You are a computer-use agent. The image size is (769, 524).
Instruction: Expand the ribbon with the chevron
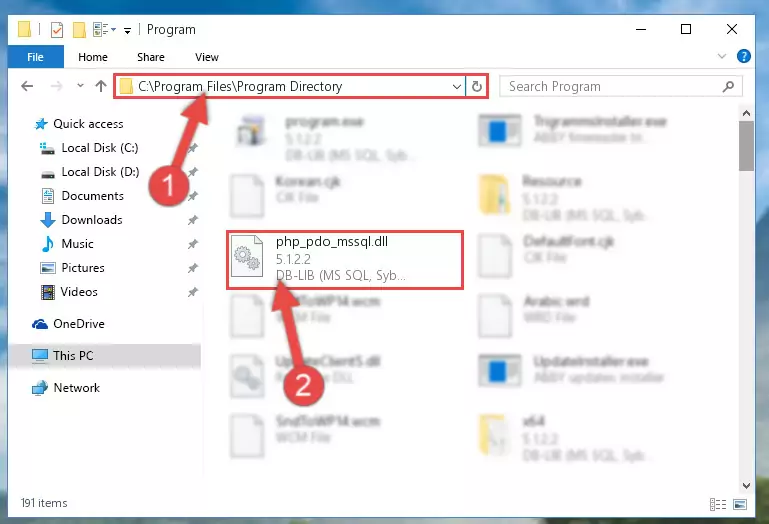tap(721, 56)
